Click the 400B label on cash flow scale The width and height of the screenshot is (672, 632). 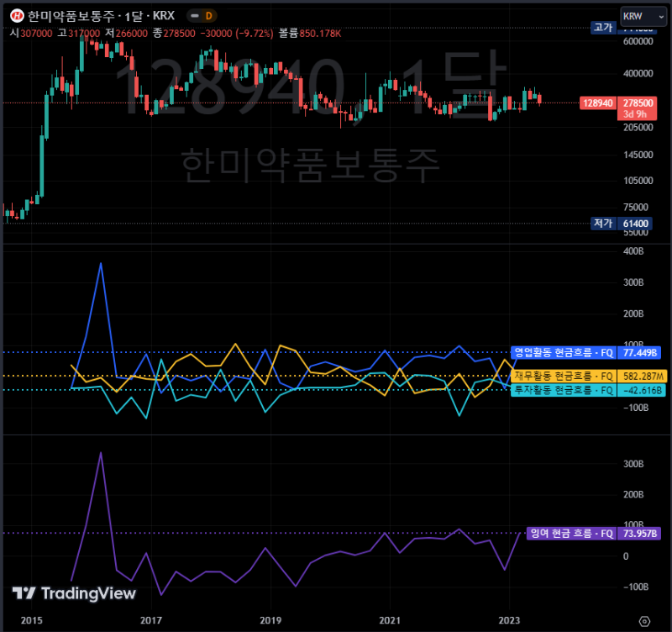(633, 251)
